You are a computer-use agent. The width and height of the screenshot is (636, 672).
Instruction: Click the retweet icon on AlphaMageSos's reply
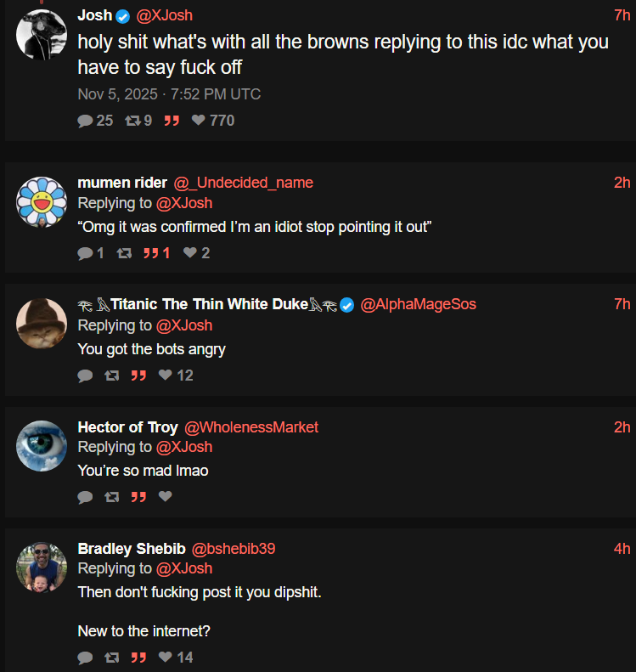click(111, 376)
